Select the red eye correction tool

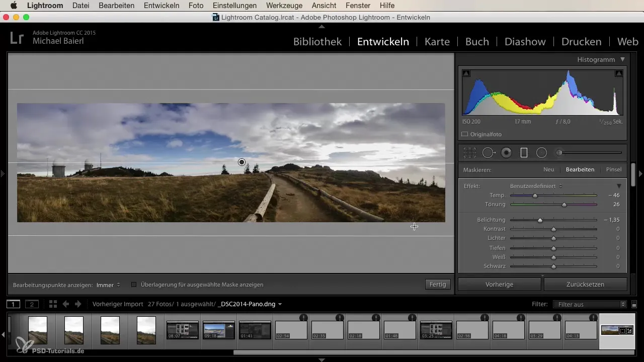pyautogui.click(x=507, y=152)
